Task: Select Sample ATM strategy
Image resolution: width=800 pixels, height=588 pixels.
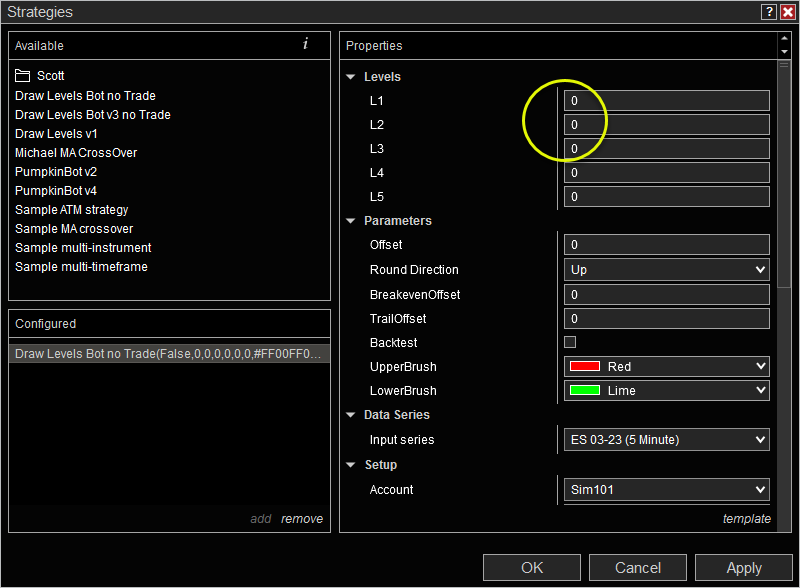Action: pyautogui.click(x=71, y=209)
